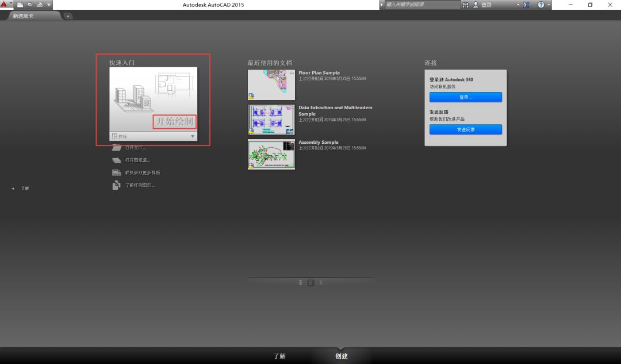Click the binoculars search icon
The image size is (621, 364).
click(466, 5)
